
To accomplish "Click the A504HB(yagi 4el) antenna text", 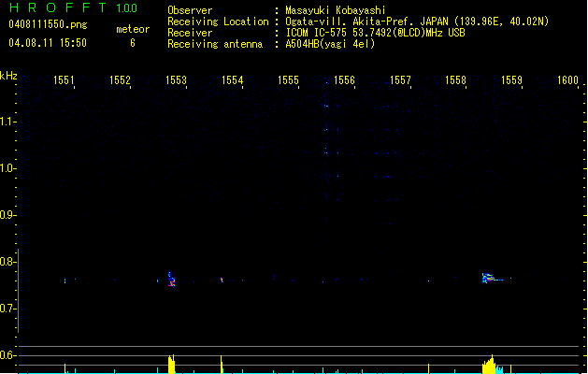I will pos(330,44).
